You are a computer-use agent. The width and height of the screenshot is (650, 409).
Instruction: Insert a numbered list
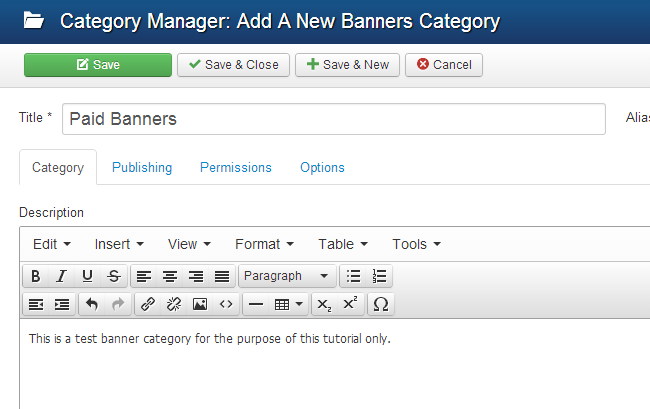point(379,276)
